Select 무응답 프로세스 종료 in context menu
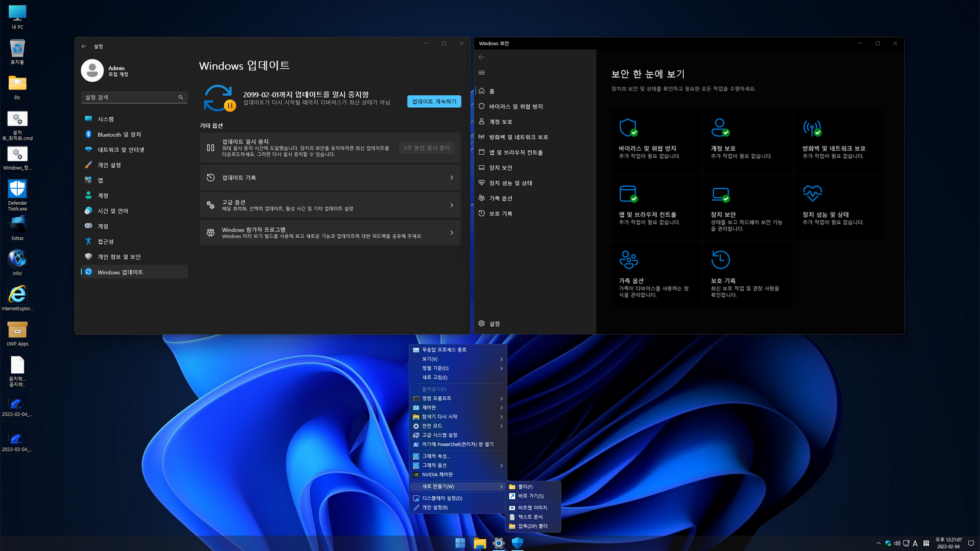Viewport: 980px width, 551px height. click(x=458, y=350)
